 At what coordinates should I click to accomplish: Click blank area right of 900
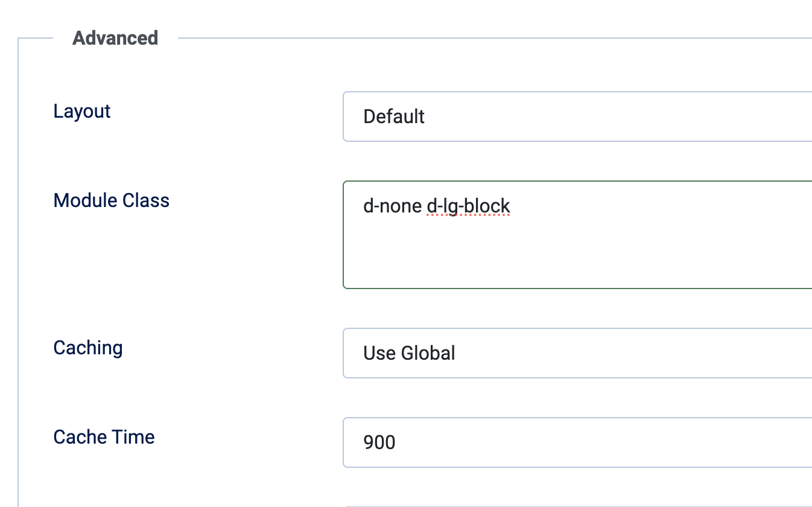click(603, 442)
